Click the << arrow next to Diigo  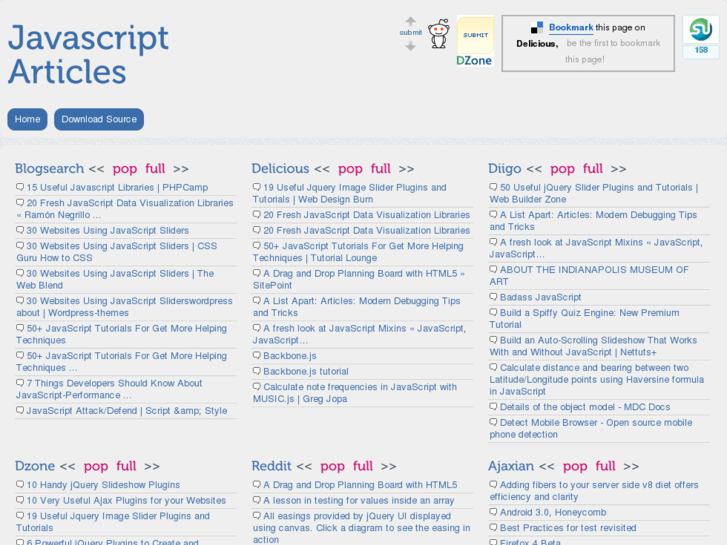[x=534, y=169]
